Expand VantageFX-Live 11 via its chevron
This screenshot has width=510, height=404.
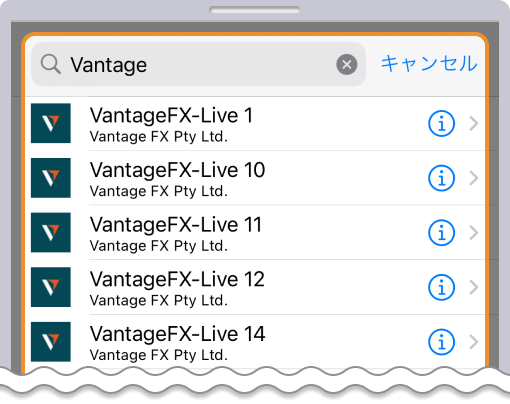click(474, 233)
